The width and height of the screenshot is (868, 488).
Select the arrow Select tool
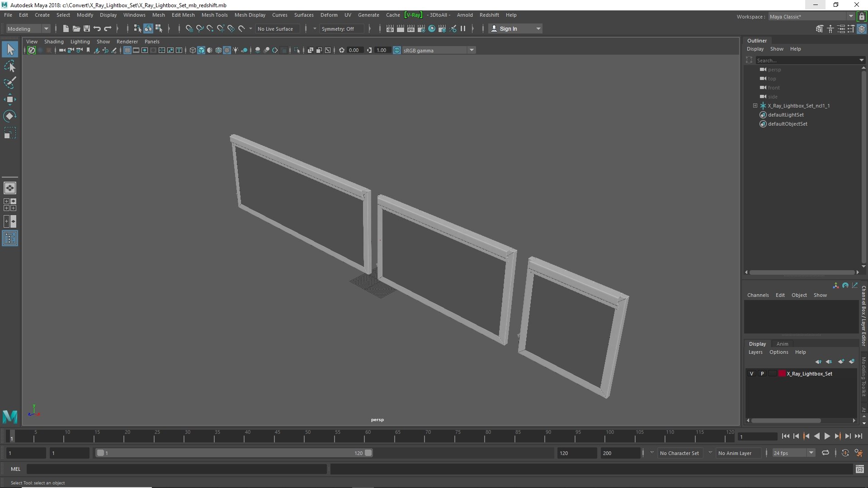[x=10, y=49]
